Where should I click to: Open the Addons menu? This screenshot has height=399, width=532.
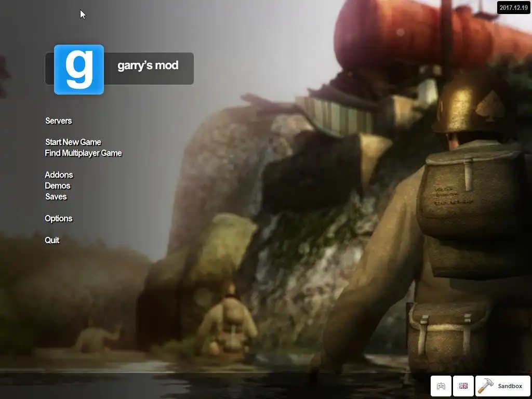(59, 175)
